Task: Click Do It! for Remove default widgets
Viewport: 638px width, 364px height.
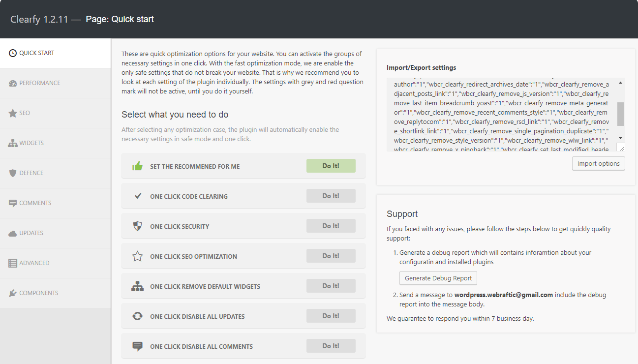Action: click(x=331, y=286)
